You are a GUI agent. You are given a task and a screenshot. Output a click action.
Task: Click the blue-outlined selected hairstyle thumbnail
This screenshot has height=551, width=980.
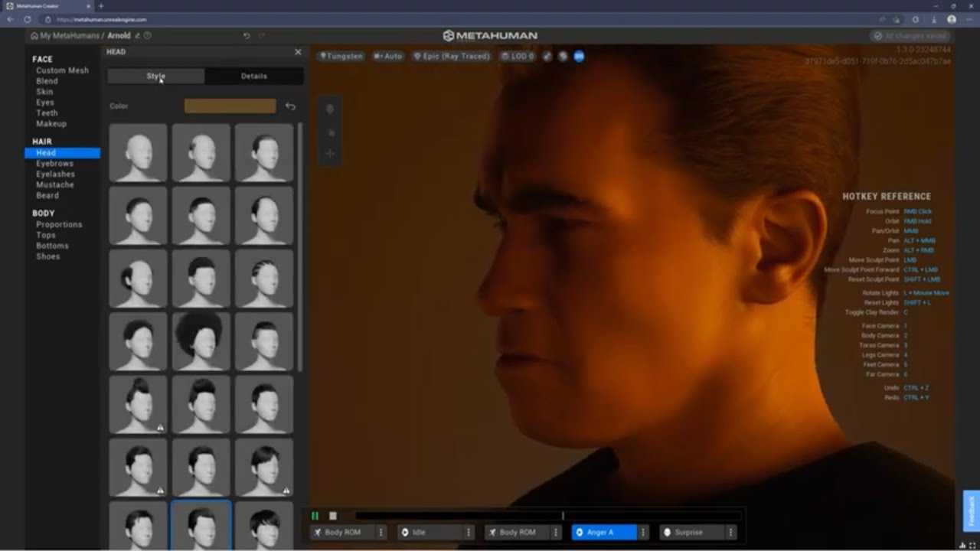tap(201, 525)
